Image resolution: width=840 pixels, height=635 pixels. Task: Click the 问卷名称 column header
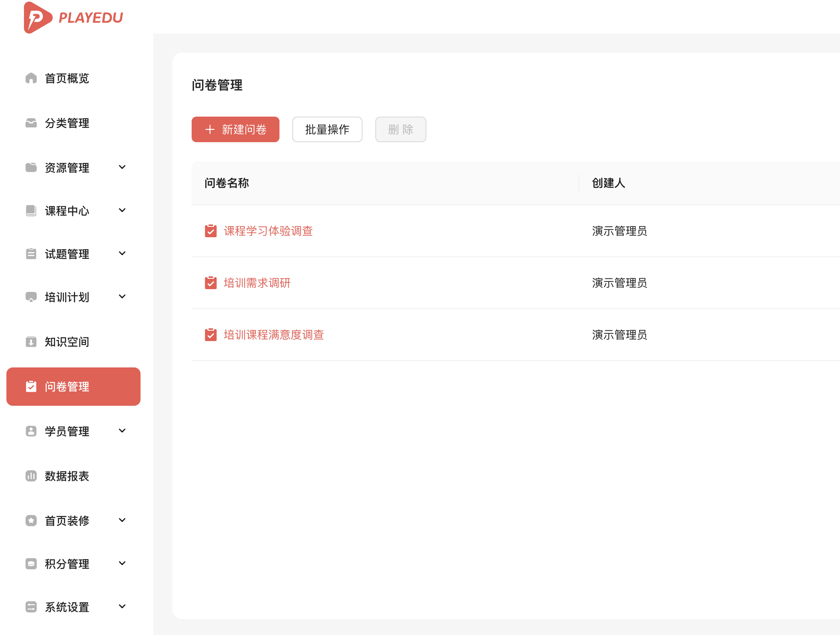pyautogui.click(x=227, y=183)
